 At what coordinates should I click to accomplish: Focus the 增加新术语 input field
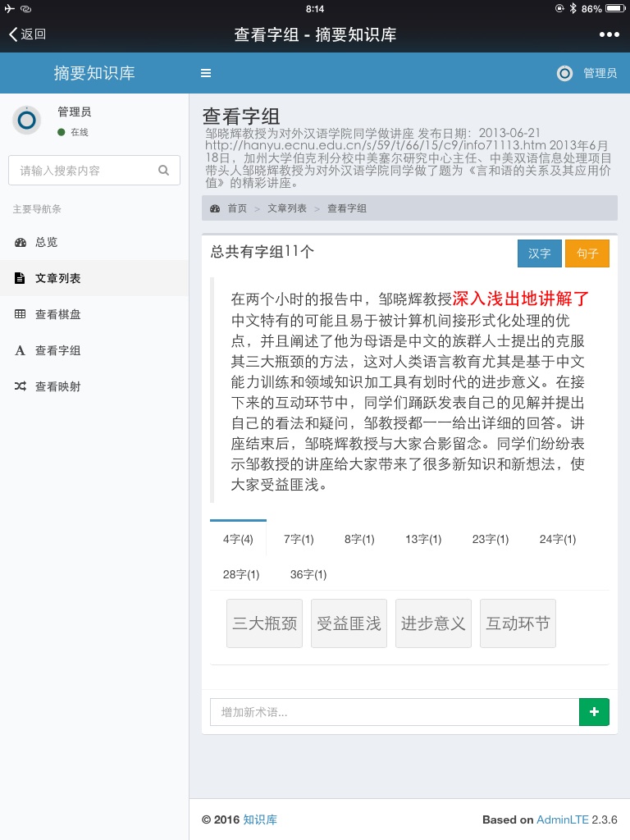coord(394,712)
